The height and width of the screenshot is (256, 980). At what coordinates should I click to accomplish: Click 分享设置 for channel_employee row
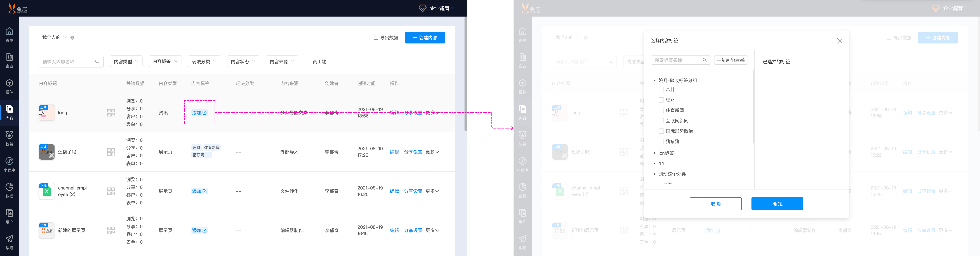click(x=413, y=191)
